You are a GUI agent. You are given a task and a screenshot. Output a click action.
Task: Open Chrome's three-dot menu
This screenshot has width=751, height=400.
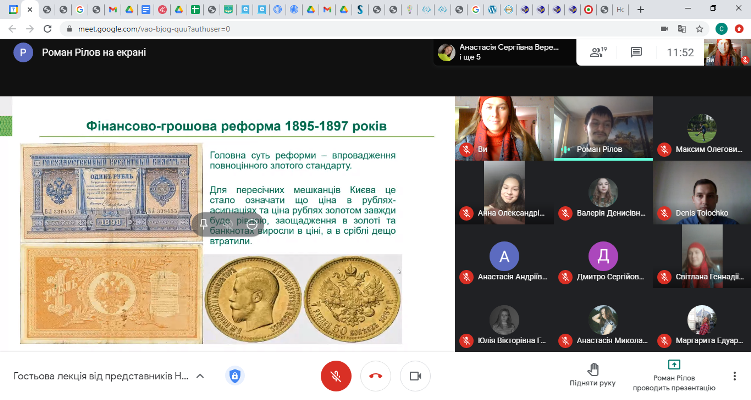[x=741, y=29]
